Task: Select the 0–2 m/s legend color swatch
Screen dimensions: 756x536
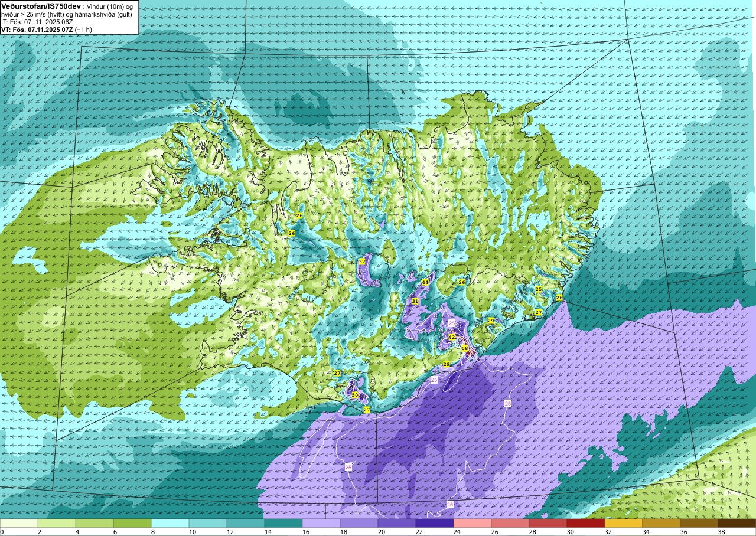Action: [x=19, y=523]
